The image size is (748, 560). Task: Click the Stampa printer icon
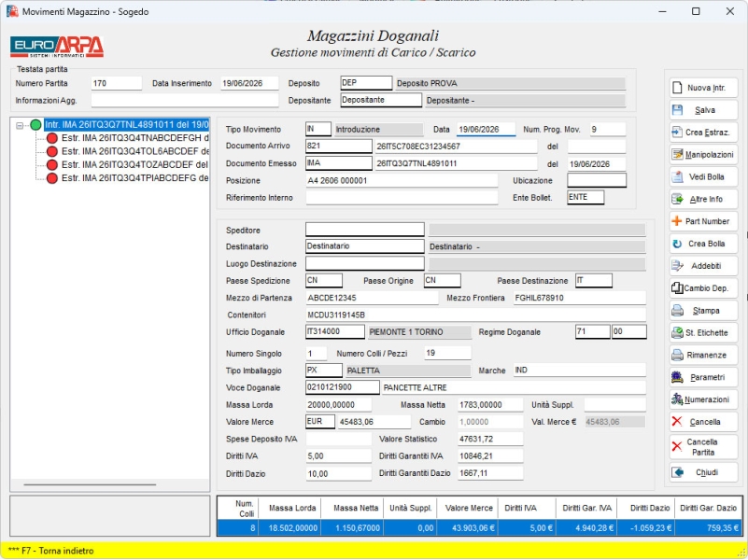click(x=677, y=311)
